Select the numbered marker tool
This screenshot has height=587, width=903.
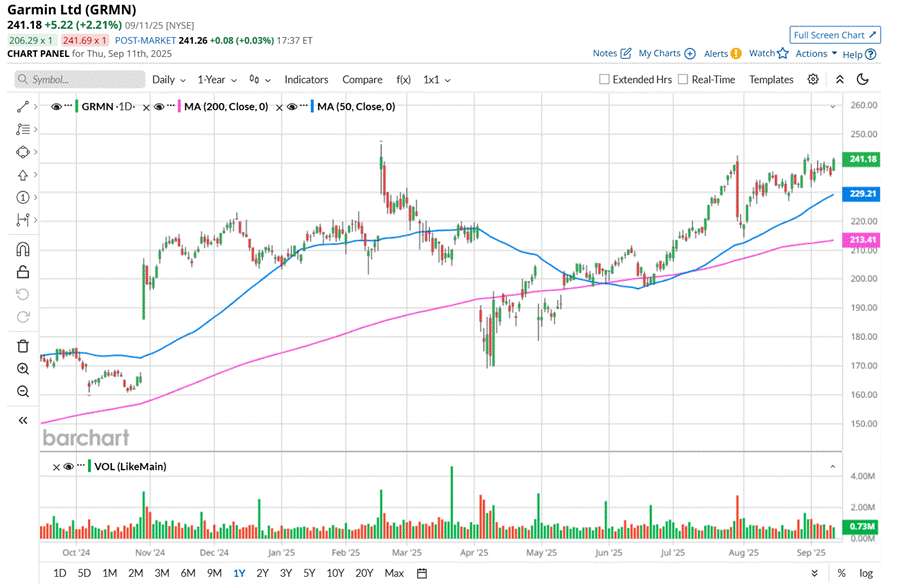pyautogui.click(x=22, y=198)
